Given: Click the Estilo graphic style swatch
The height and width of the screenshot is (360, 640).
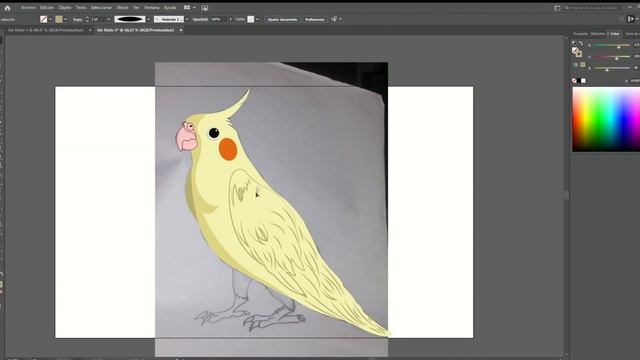Looking at the screenshot, I should 251,19.
